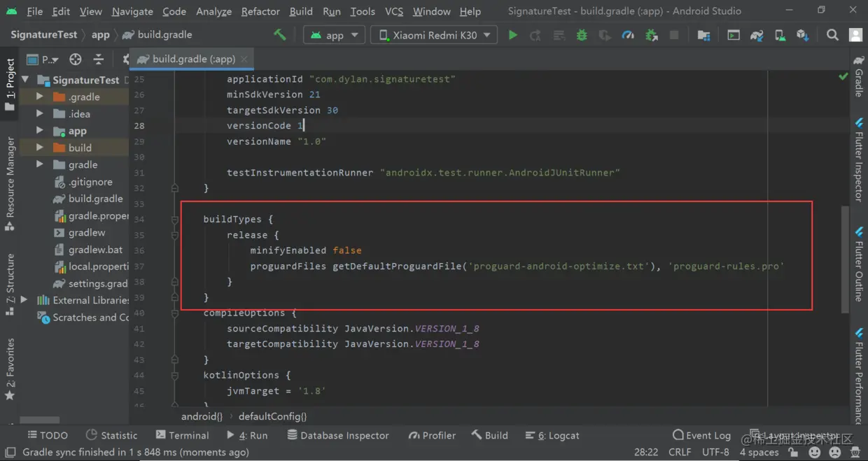Toggle the Flutter Inspector side panel

point(859,160)
